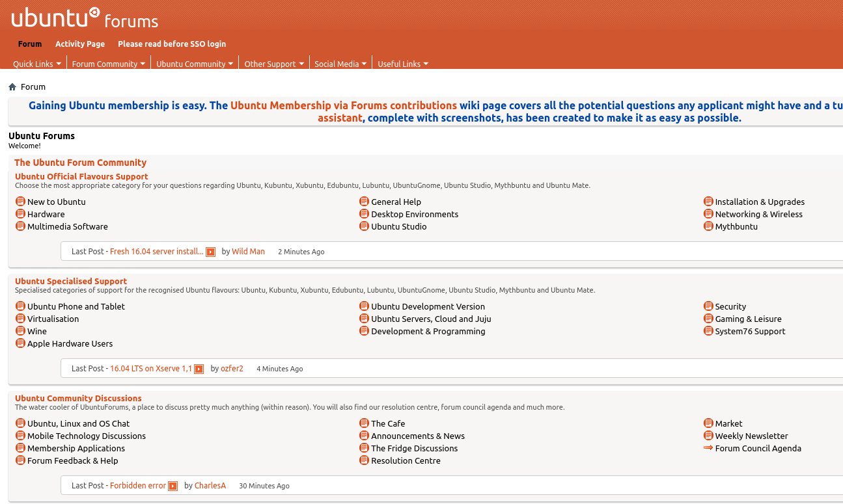Click the Forum breadcrumb link
The width and height of the screenshot is (843, 504).
pos(33,86)
